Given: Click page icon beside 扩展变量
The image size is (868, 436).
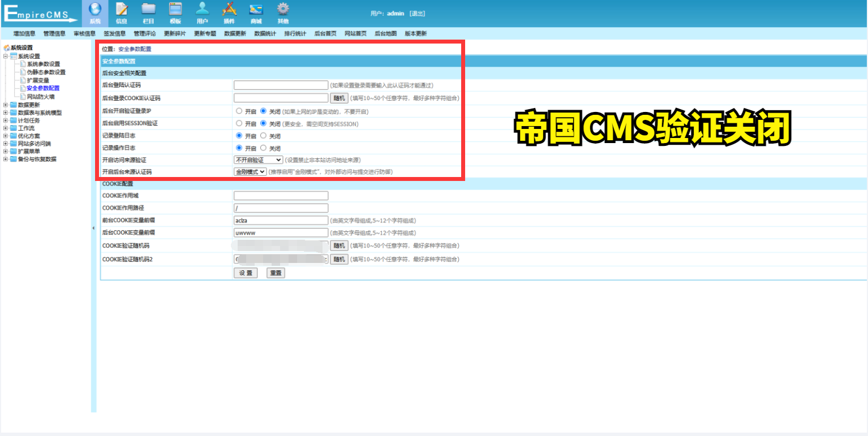Looking at the screenshot, I should pos(23,80).
